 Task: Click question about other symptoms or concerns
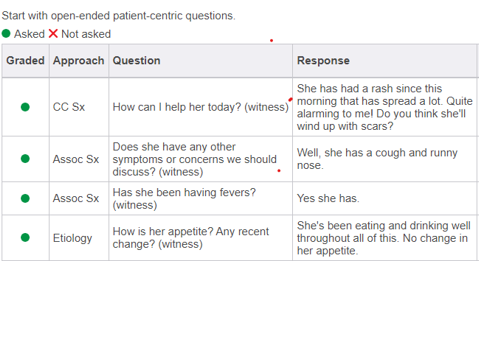195,159
